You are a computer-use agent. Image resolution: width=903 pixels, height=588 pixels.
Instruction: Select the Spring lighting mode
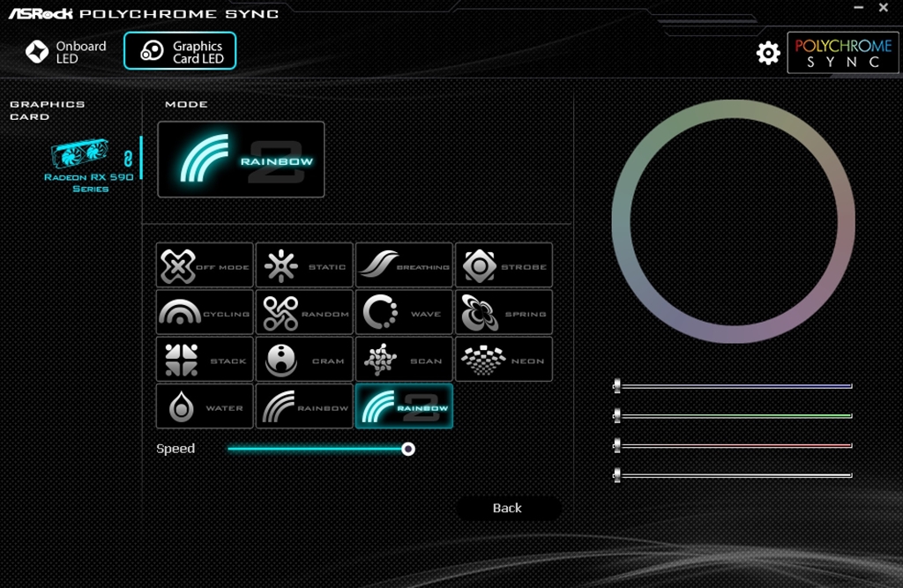(x=504, y=313)
